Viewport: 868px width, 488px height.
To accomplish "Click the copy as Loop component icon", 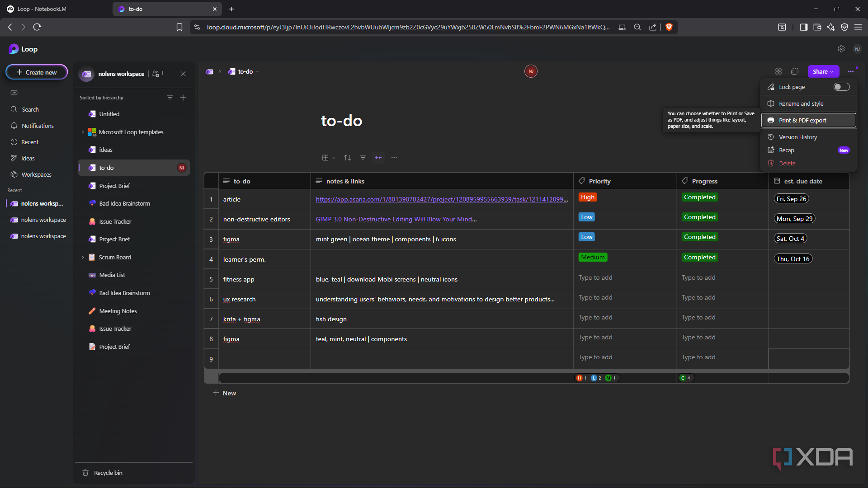I will pyautogui.click(x=795, y=71).
